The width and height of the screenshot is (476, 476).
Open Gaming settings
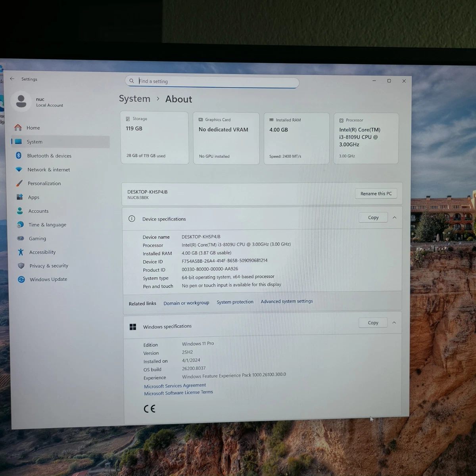62,238
